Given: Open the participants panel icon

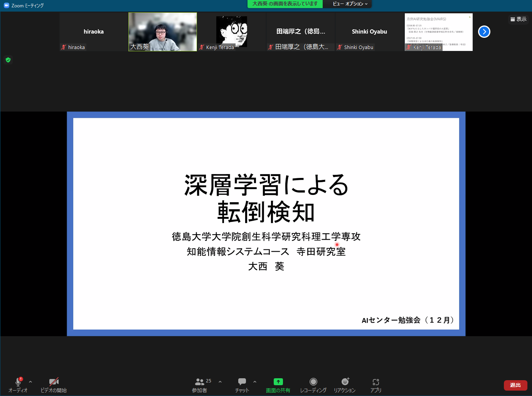Looking at the screenshot, I should [x=199, y=382].
